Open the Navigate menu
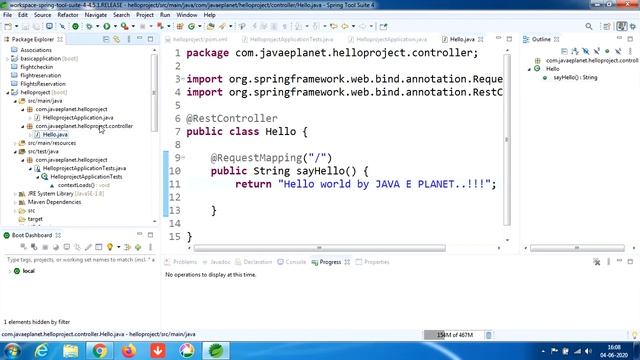 96,15
